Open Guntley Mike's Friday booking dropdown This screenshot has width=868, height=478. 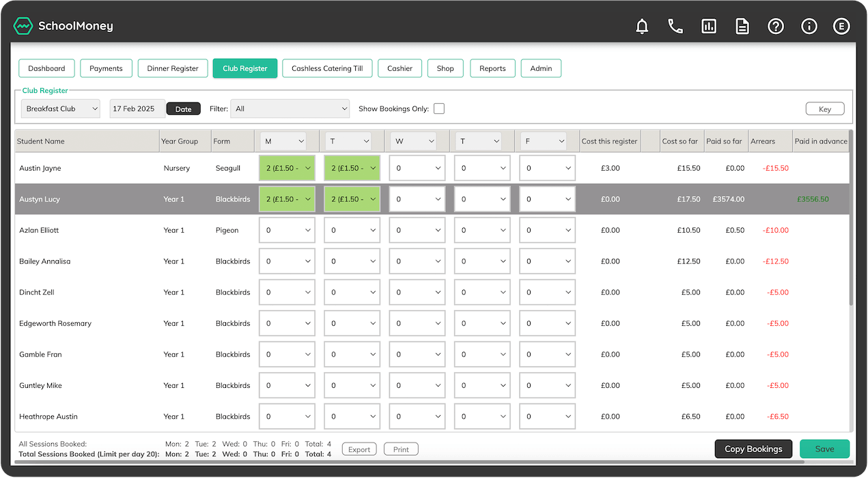pos(547,386)
